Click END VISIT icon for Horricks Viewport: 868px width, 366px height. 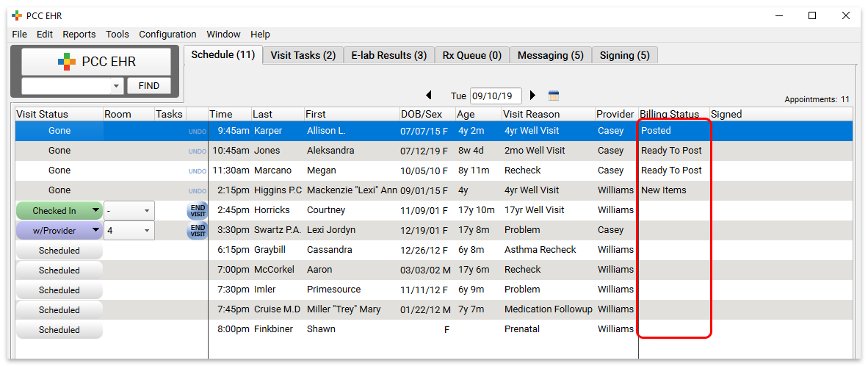pos(197,210)
